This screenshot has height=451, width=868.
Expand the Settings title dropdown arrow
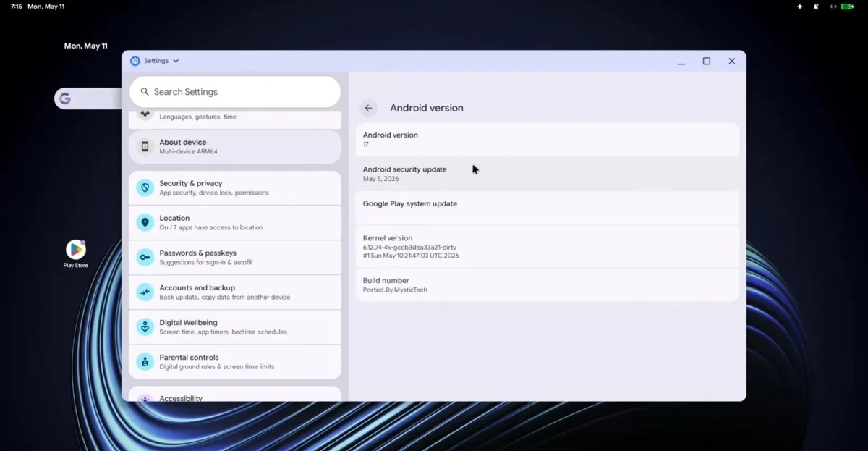(x=176, y=61)
